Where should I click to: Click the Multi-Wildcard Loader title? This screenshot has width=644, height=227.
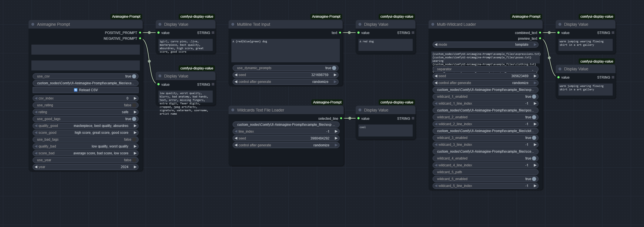pos(456,24)
